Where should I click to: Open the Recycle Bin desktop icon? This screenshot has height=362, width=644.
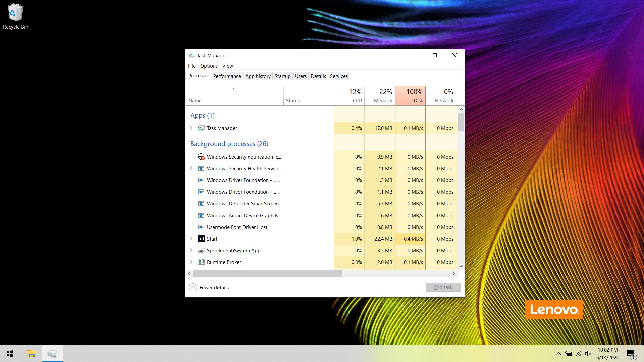(x=15, y=16)
